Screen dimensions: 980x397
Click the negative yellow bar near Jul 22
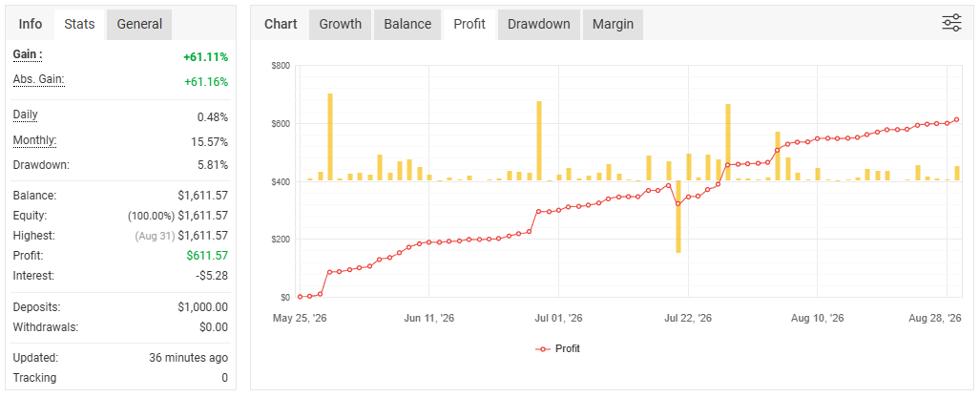coord(678,217)
